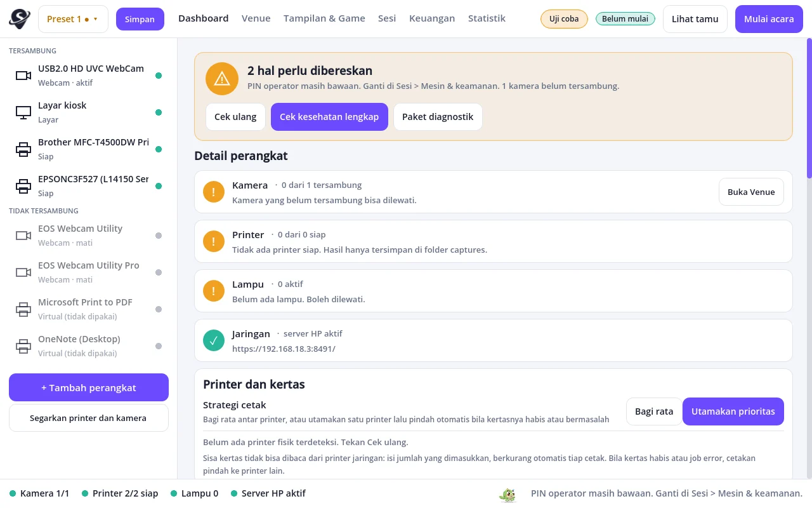Click the Simpan button
The width and height of the screenshot is (812, 508).
point(140,19)
